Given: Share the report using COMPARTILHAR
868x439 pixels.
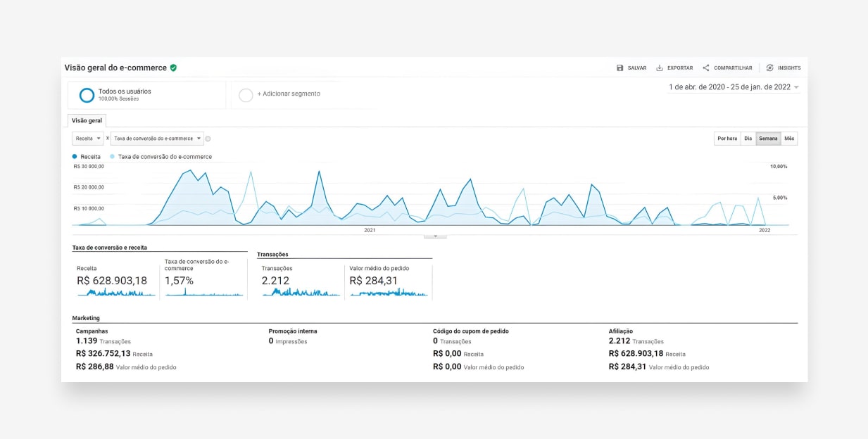Looking at the screenshot, I should coord(727,68).
